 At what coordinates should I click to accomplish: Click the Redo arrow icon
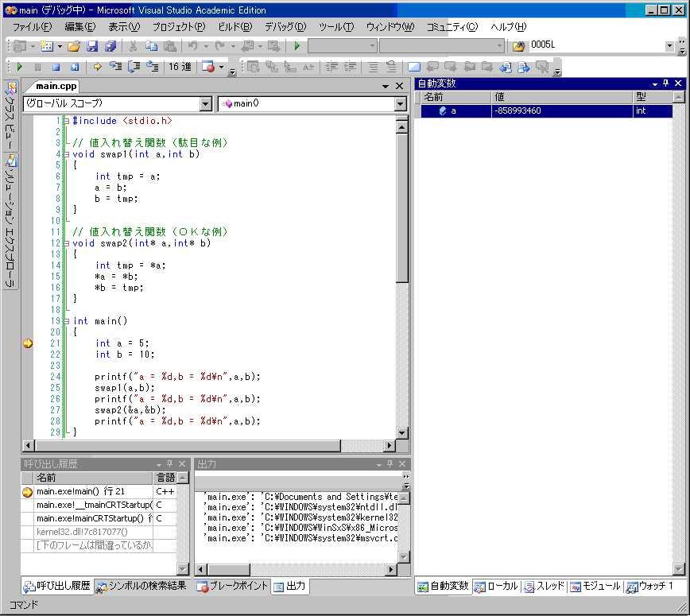pyautogui.click(x=219, y=46)
